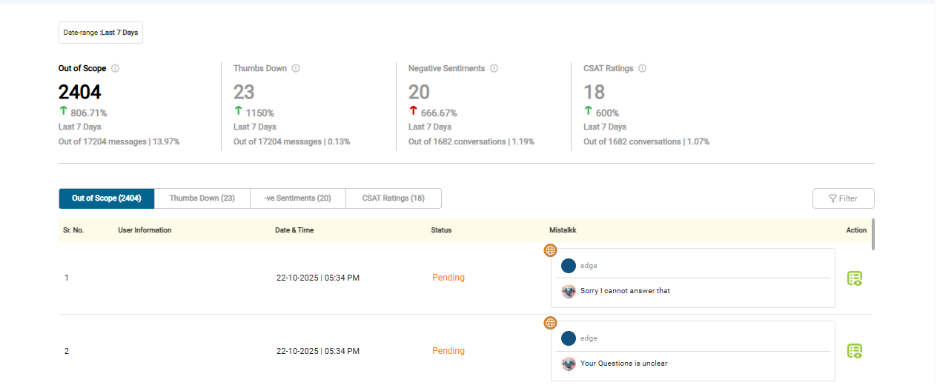The height and width of the screenshot is (385, 936).
Task: Click the blue user avatar in row 1
Action: click(568, 266)
